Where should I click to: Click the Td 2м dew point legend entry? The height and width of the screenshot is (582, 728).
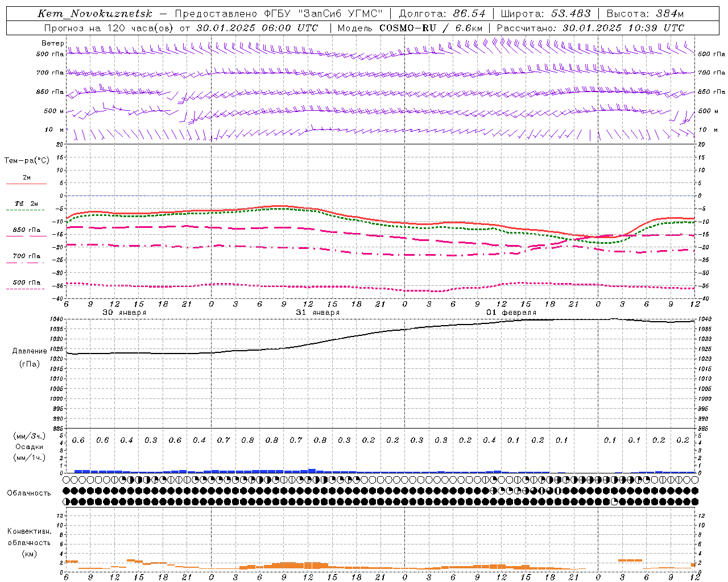tap(27, 203)
